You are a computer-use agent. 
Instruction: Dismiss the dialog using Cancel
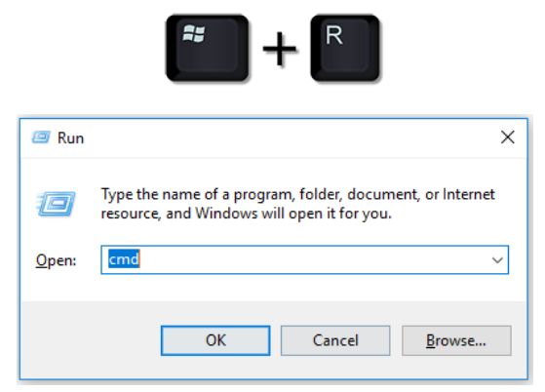tap(335, 340)
